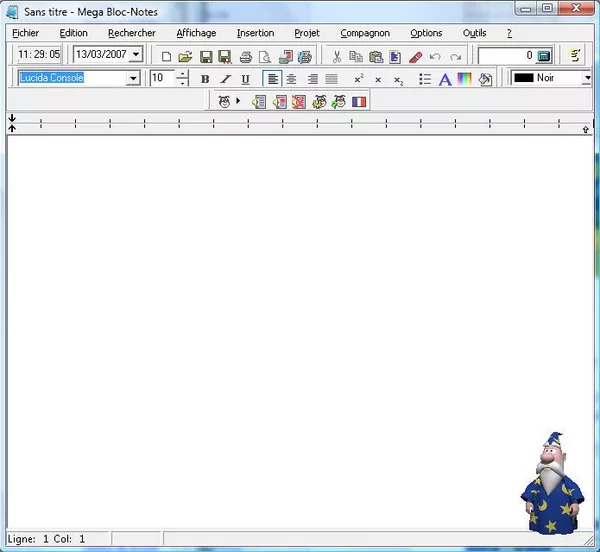Viewport: 600px width, 552px height.
Task: Click the black Noir color swatch
Action: (524, 78)
